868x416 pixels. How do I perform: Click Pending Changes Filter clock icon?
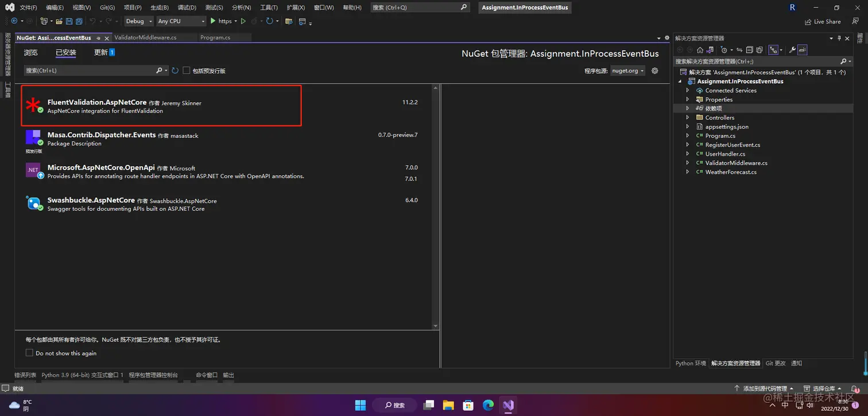724,50
